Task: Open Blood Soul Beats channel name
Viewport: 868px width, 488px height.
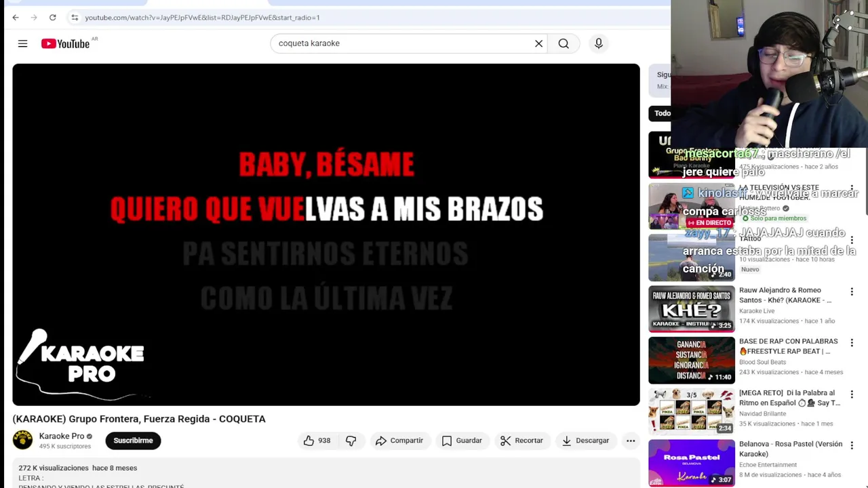Action: coord(763,362)
